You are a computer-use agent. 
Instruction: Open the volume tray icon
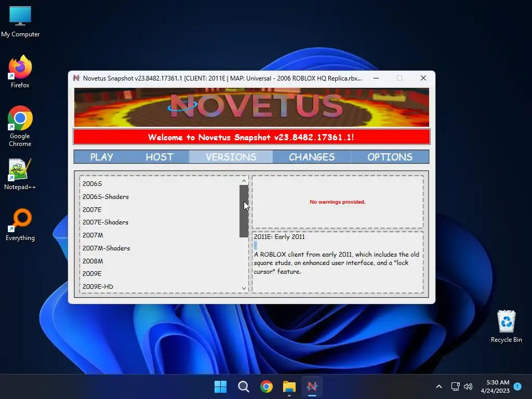point(468,387)
